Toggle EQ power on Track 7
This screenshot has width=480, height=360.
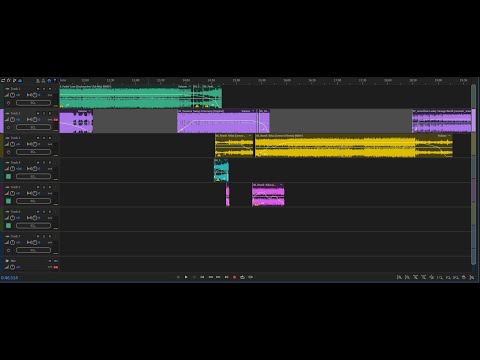[x=9, y=250]
